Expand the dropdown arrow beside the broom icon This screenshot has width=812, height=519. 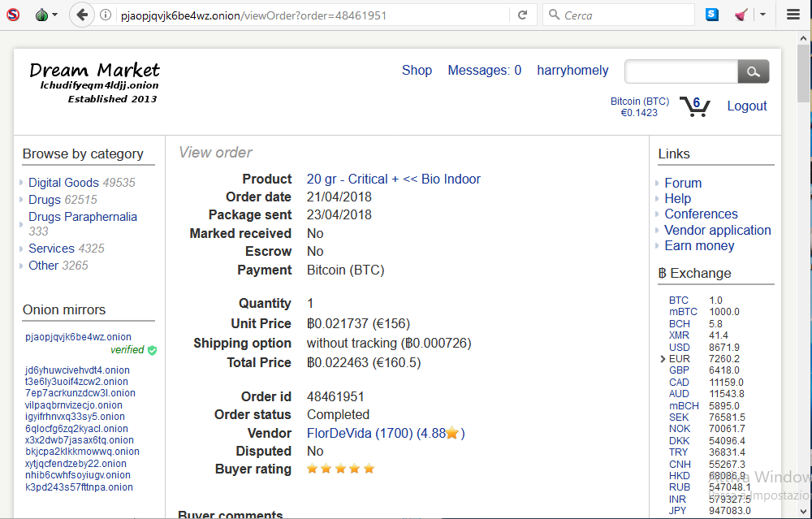762,15
